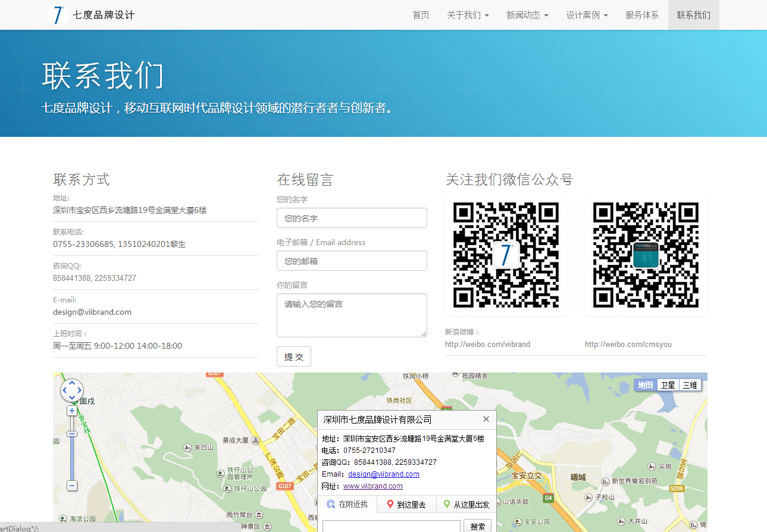The width and height of the screenshot is (767, 532).
Task: Click the address 深圳市宝安区西乡流塘路19号金满堂大厦6楼 under 联系方式
Action: click(130, 210)
